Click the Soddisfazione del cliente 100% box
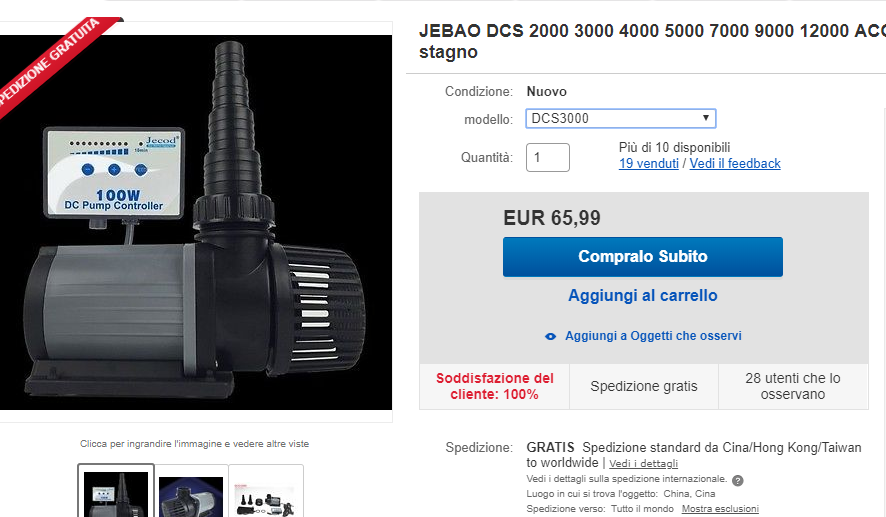This screenshot has height=517, width=886. point(494,386)
